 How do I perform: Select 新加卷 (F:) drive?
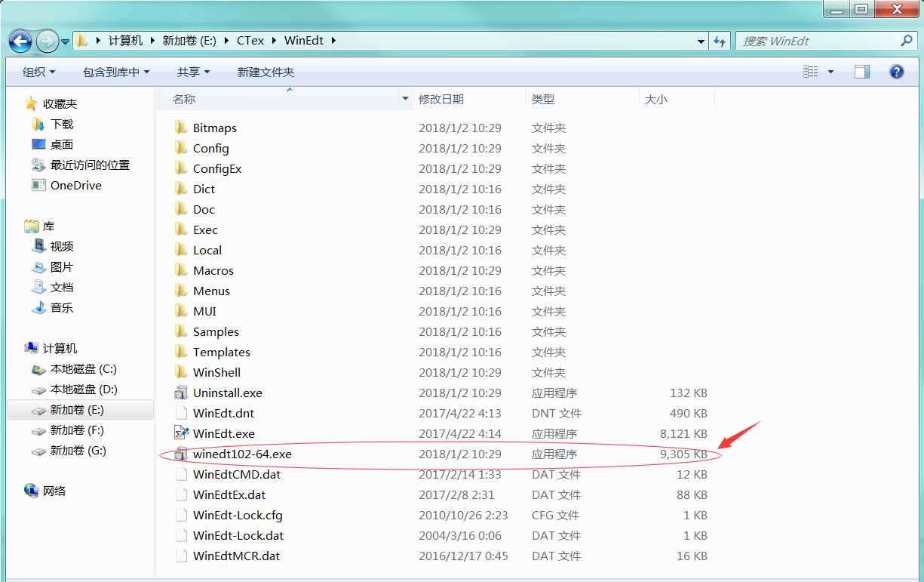(x=77, y=430)
